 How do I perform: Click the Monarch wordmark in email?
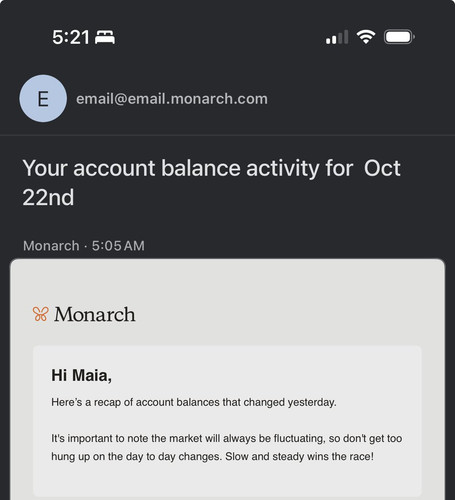[95, 314]
